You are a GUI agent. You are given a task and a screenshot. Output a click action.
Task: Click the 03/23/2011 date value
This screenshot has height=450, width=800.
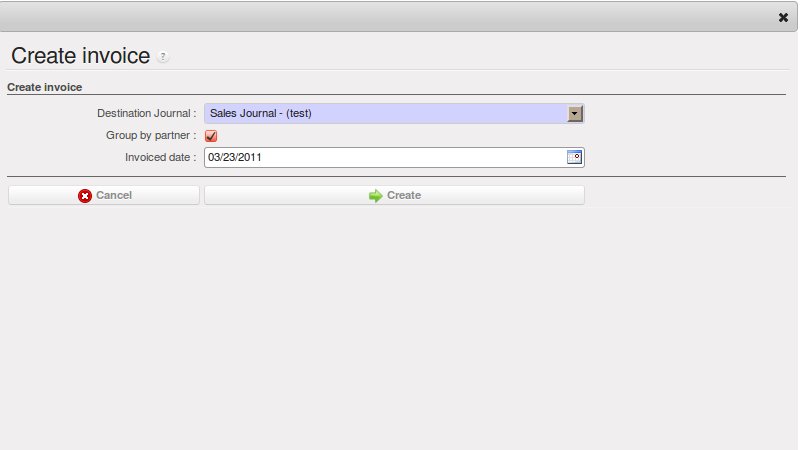235,157
